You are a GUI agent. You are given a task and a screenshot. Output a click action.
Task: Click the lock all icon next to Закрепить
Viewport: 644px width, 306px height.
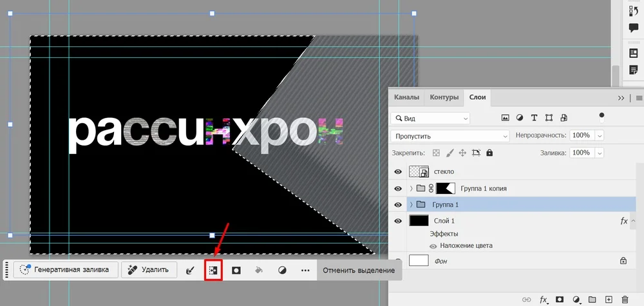coord(489,153)
